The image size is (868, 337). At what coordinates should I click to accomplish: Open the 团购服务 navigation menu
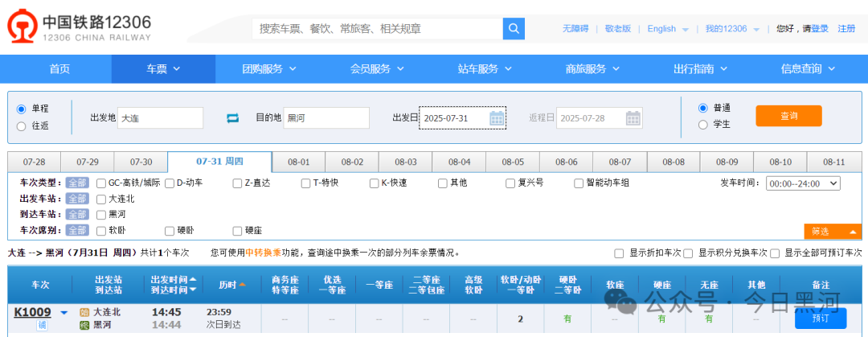[269, 69]
